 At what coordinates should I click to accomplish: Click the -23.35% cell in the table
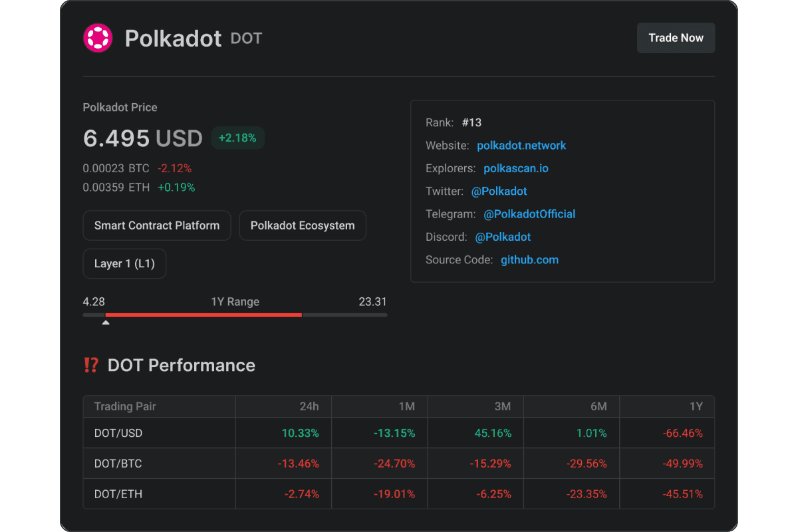[586, 494]
